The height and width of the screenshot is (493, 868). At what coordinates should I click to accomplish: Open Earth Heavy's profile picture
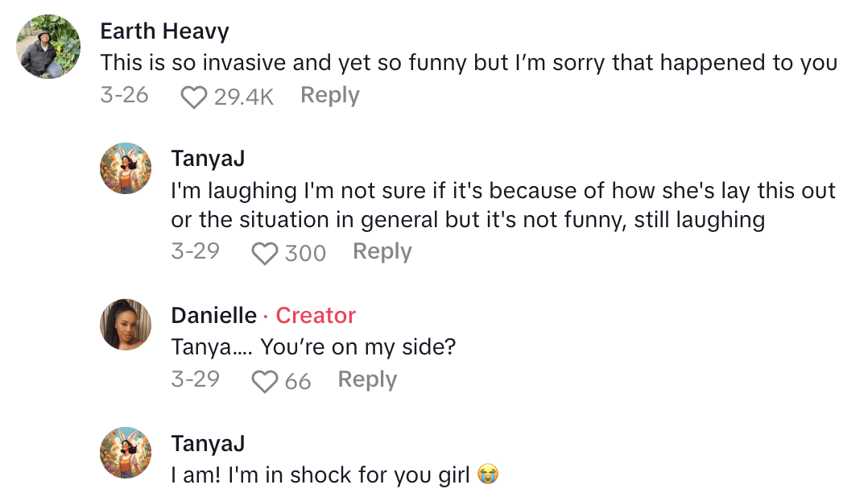coord(49,47)
